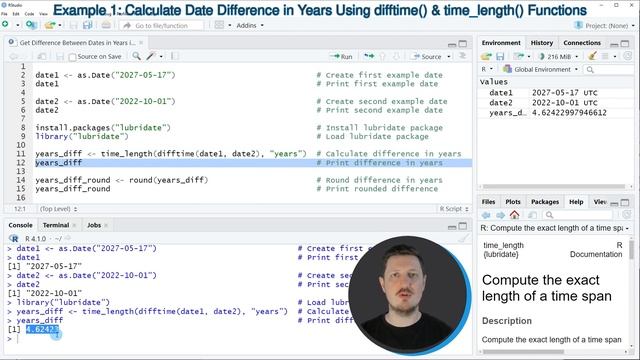Image resolution: width=640 pixels, height=360 pixels.
Task: Open the Help topic title dropdown
Action: coord(555,228)
